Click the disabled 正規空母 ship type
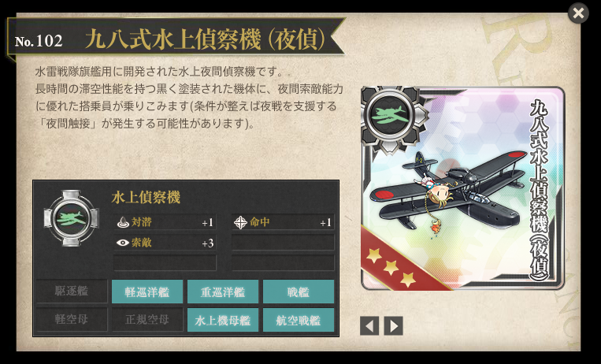The height and width of the screenshot is (364, 601). (x=147, y=320)
